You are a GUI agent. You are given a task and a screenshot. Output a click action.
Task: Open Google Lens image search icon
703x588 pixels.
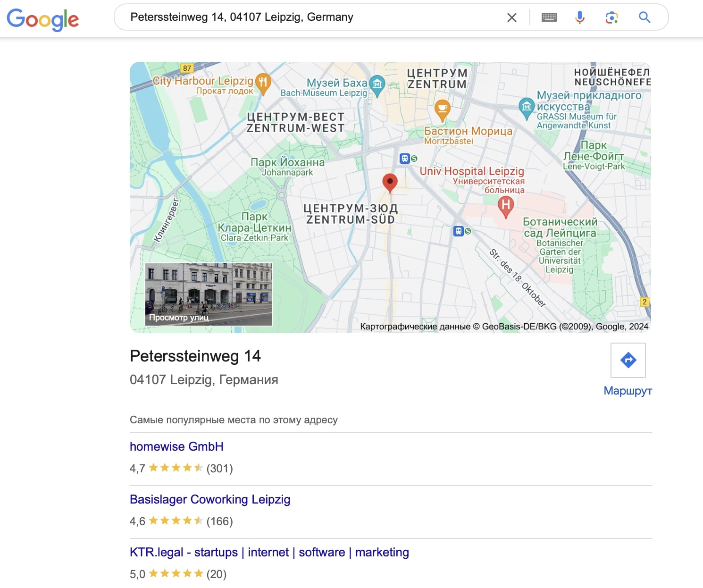612,17
